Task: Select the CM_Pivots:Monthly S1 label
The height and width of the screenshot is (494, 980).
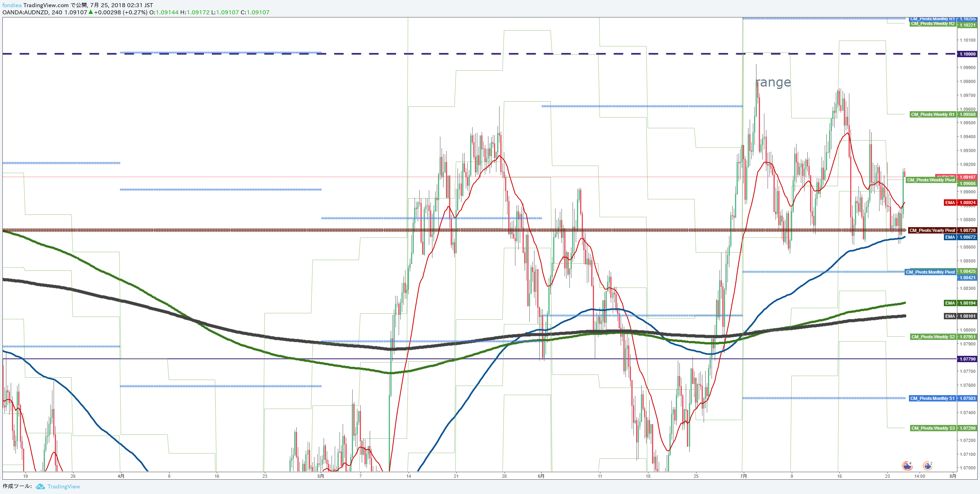Action: (933, 398)
